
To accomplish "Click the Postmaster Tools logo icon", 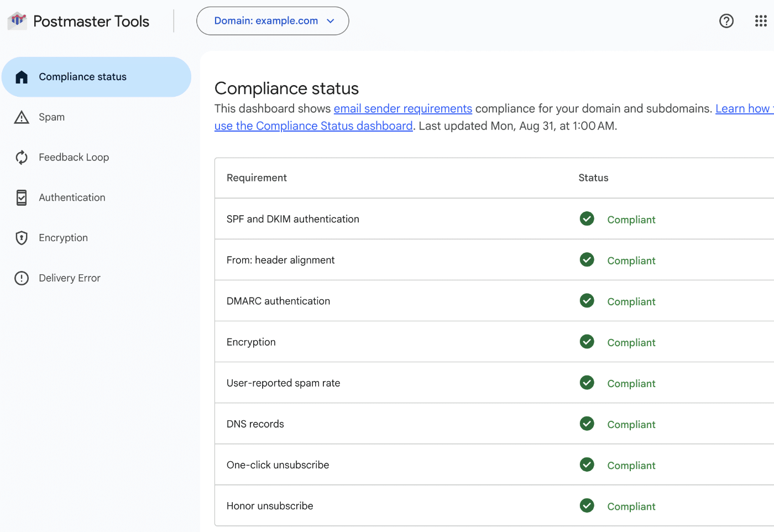I will point(17,21).
